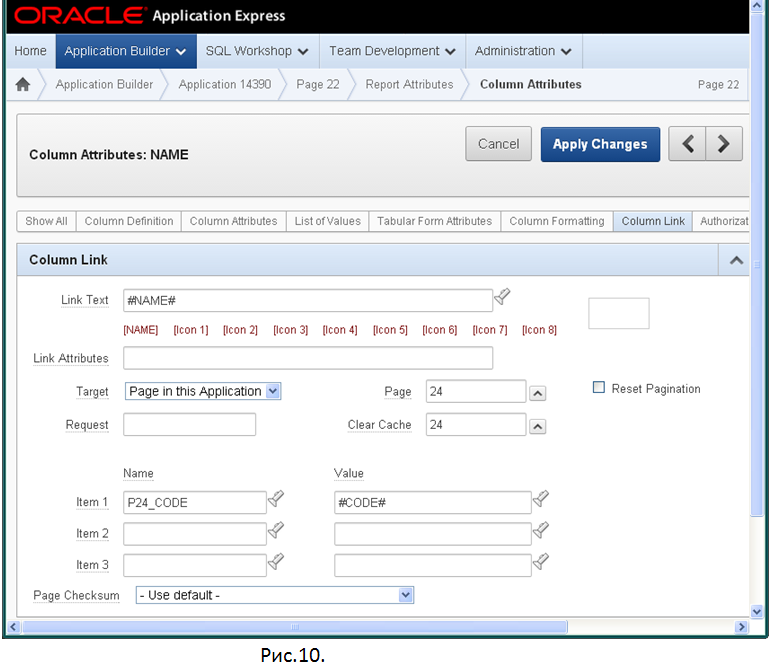
Task: Open the Page Checksum dropdown
Action: pyautogui.click(x=275, y=595)
